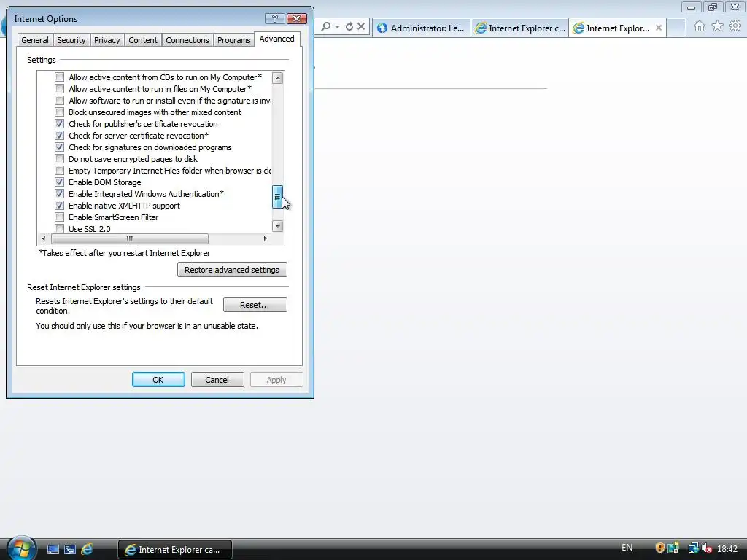Minimize the Internet Explorer window
The image size is (747, 560).
[x=692, y=7]
